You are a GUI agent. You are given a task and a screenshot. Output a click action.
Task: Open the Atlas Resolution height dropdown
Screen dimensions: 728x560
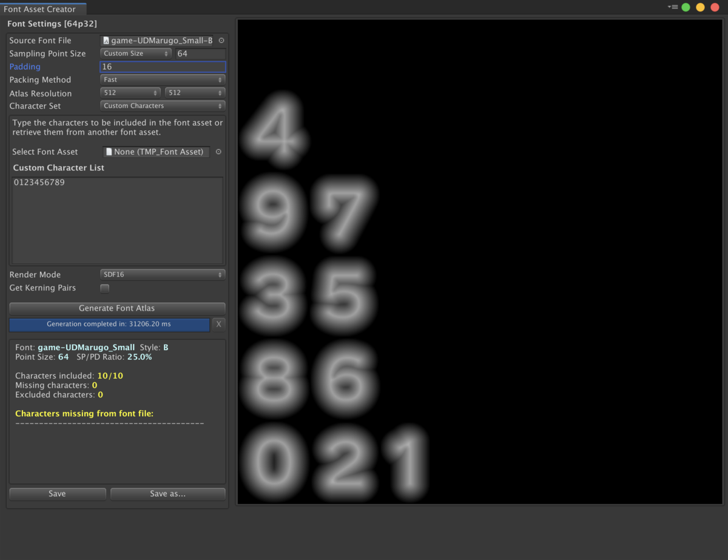point(195,93)
